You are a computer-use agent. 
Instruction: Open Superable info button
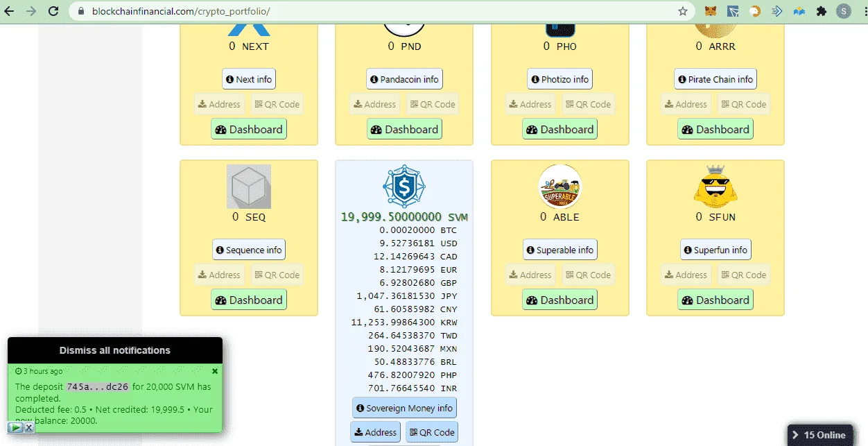click(559, 250)
